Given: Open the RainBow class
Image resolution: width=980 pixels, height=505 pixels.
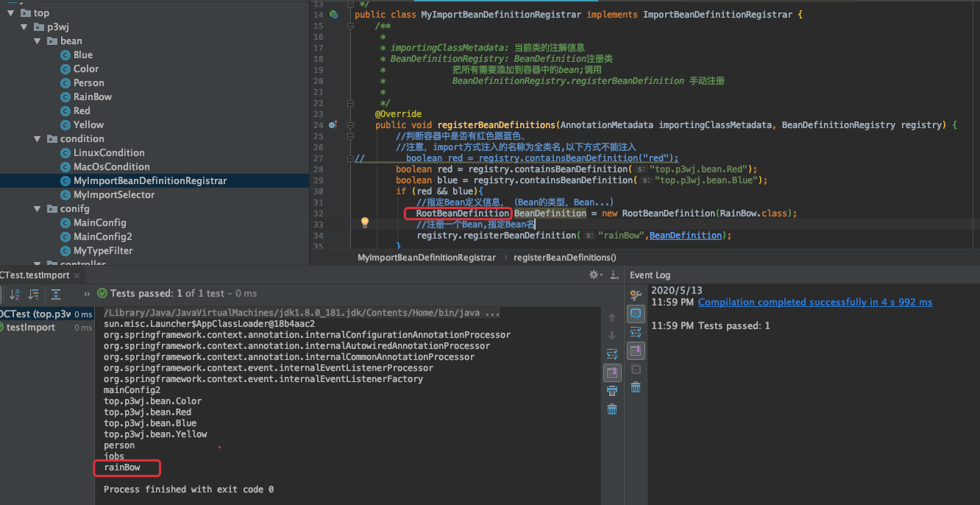Looking at the screenshot, I should tap(93, 96).
